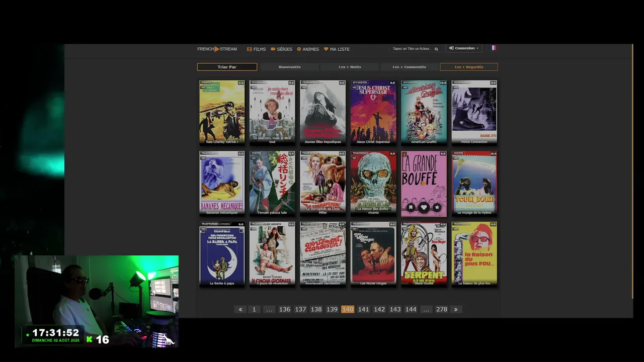Viewport: 644px width, 362px height.
Task: Go to next page with » arrow
Action: click(456, 309)
